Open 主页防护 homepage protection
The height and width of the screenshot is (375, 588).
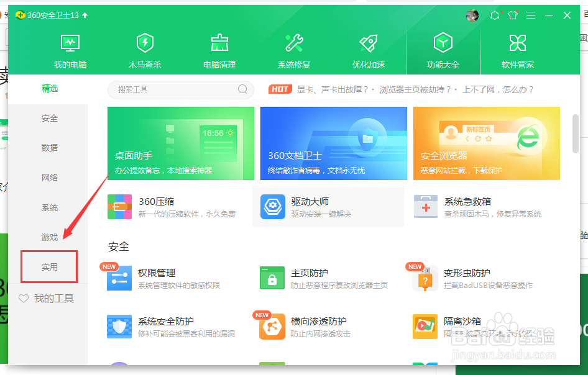pos(324,278)
